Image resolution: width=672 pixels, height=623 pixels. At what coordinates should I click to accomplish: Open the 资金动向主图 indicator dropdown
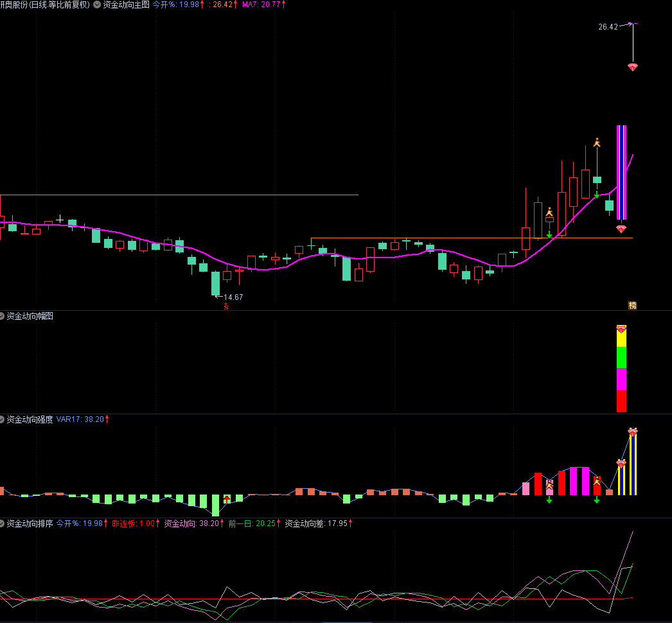(x=97, y=4)
